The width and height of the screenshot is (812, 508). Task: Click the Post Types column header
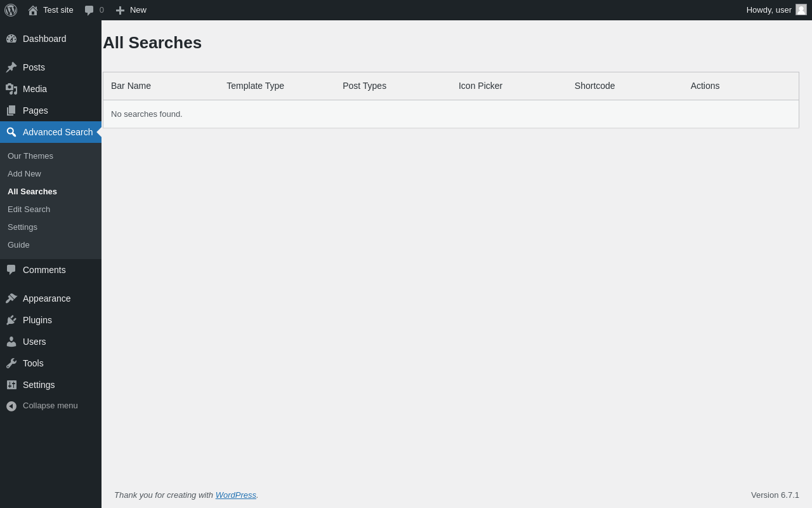364,86
